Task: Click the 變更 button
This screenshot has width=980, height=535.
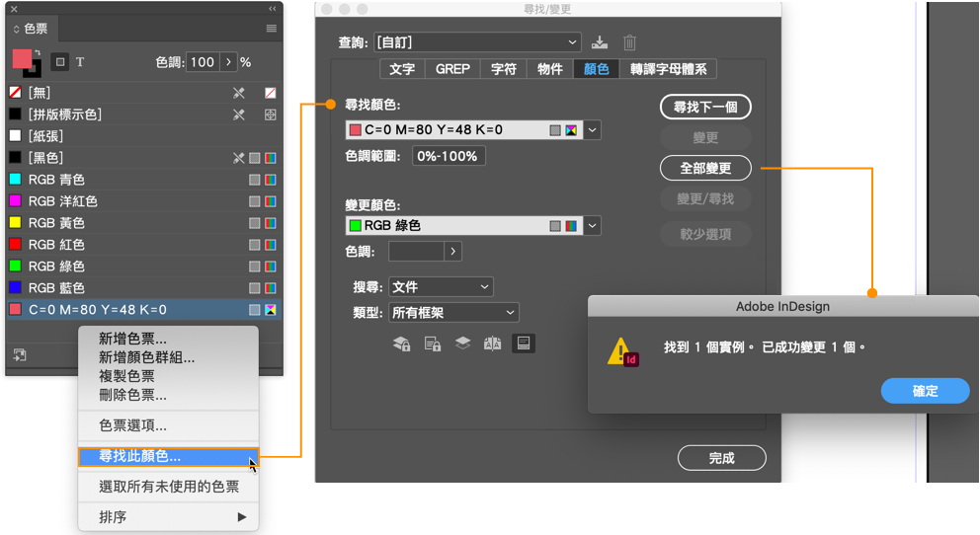Action: [x=705, y=137]
